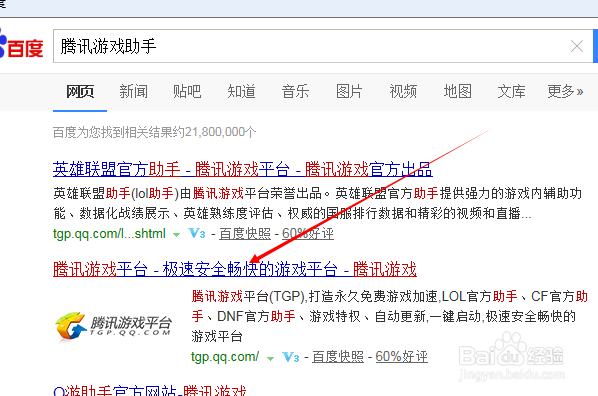Expand the dropdown arrow after tgp.qq.com/l...shtml
The width and height of the screenshot is (598, 396).
176,235
